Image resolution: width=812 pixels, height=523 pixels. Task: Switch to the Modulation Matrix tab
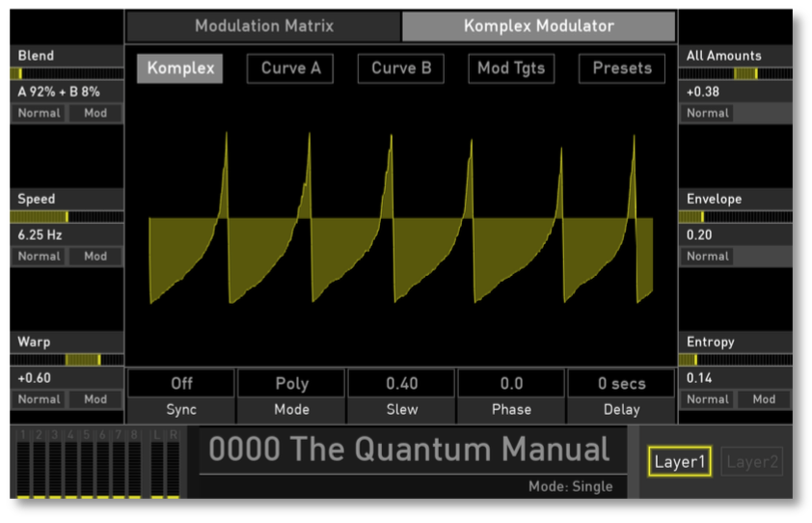[263, 26]
